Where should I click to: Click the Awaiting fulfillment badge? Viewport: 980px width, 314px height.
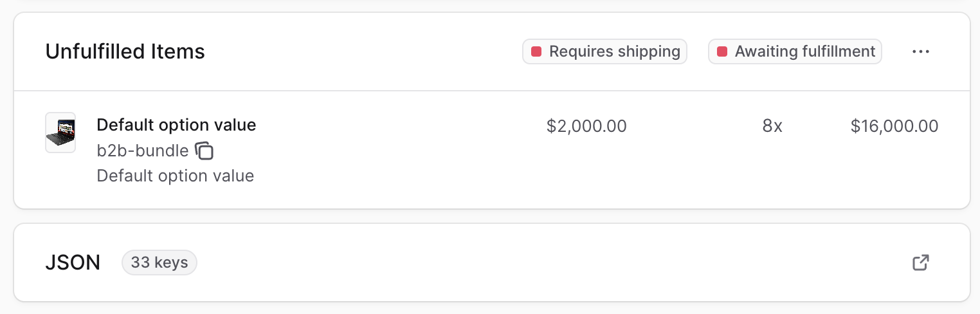[795, 51]
